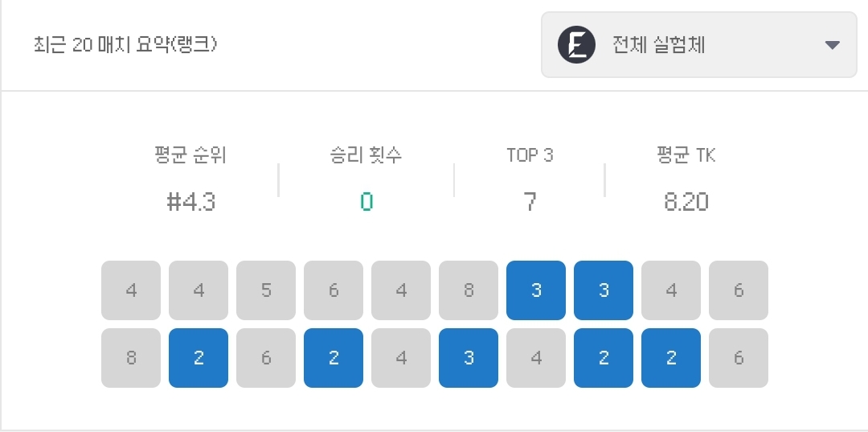Click the dropdown arrow beside 전체 실험체
This screenshot has height=432, width=868.
pyautogui.click(x=832, y=45)
